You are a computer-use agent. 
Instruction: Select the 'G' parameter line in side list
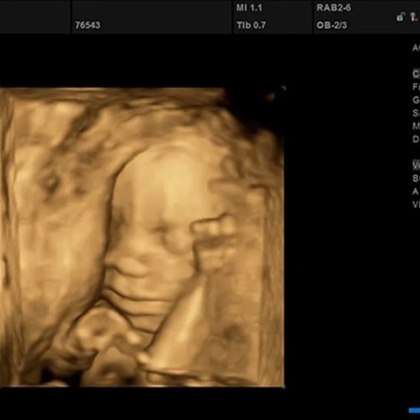click(x=416, y=100)
